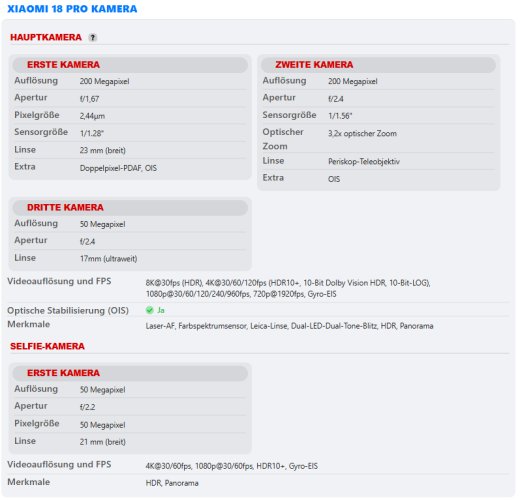Image resolution: width=520 pixels, height=500 pixels.
Task: Select the f/1,67 aperture value
Action: click(89, 99)
